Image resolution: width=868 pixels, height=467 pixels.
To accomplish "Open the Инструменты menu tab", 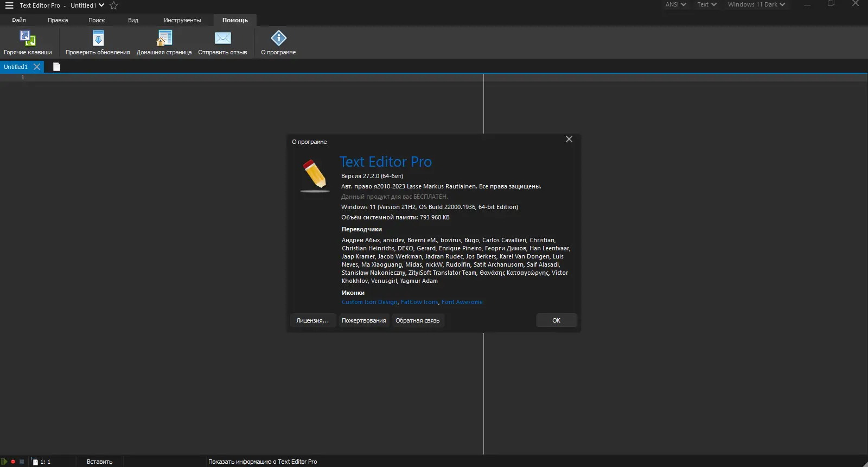I will [x=182, y=20].
